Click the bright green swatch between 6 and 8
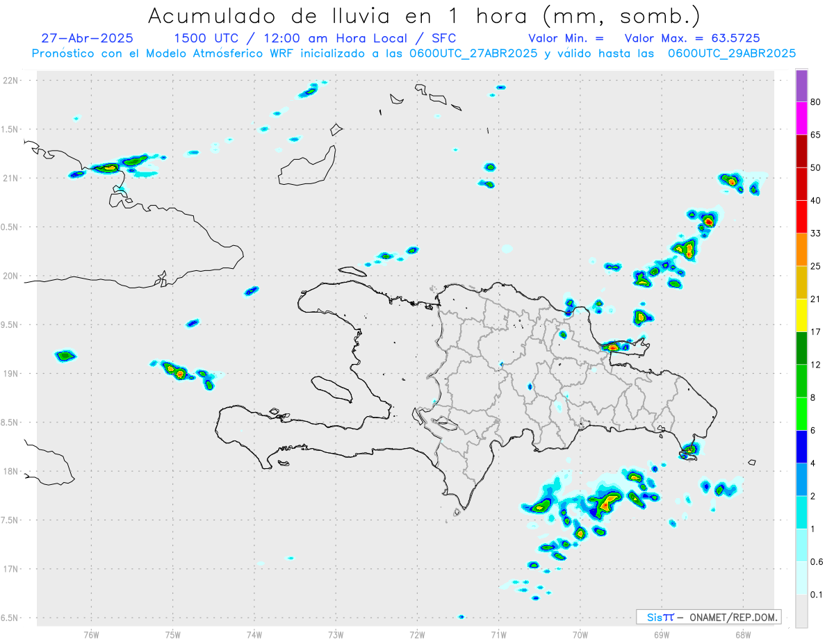The width and height of the screenshot is (834, 644). click(801, 414)
